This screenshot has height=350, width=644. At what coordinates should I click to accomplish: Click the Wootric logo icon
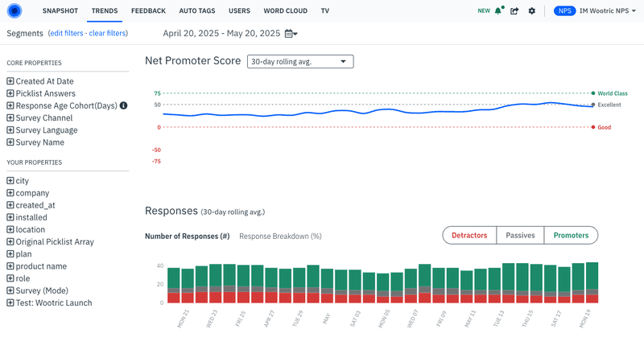click(x=14, y=11)
